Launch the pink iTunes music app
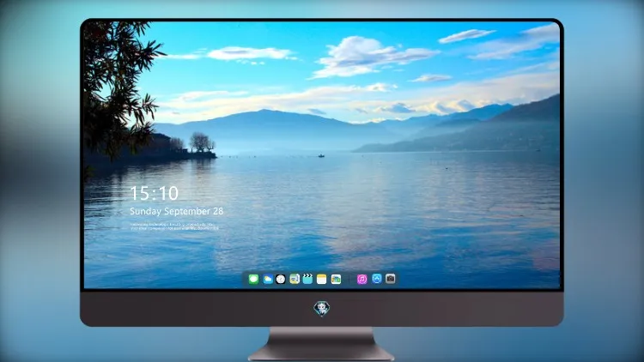This screenshot has height=362, width=644. pos(361,279)
